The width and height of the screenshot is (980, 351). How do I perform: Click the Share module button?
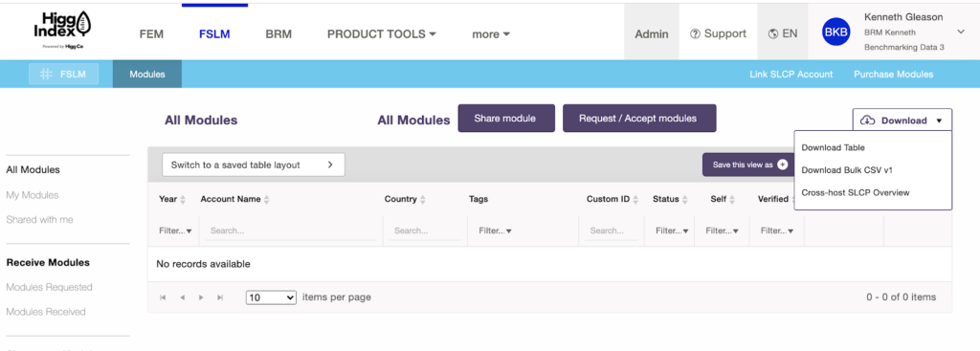[506, 118]
